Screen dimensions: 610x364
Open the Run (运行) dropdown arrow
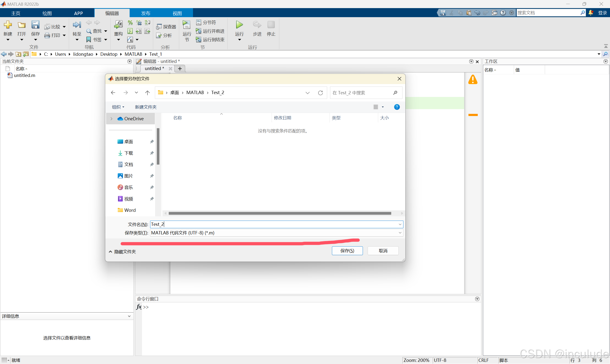(x=239, y=40)
